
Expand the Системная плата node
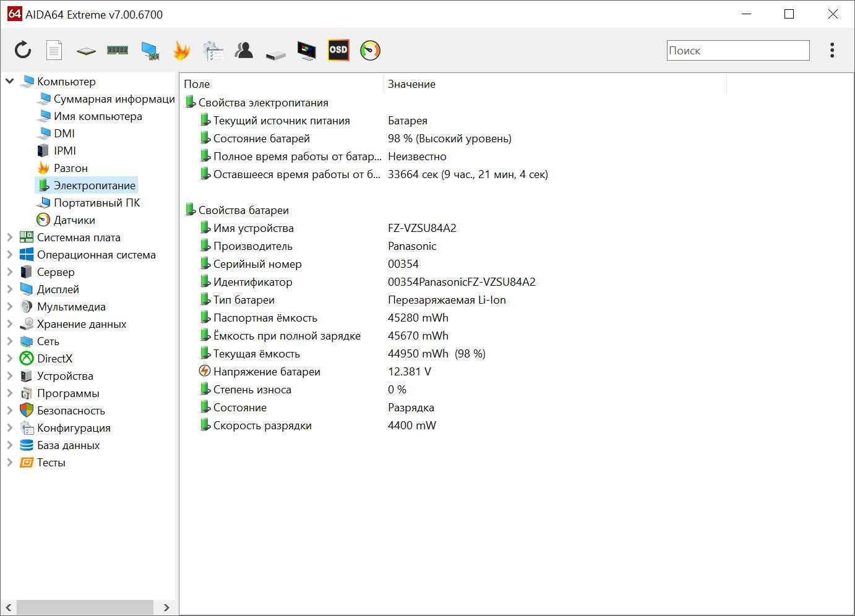(x=9, y=237)
